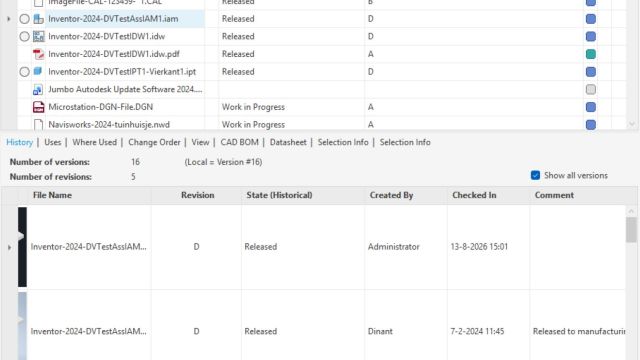Click the blue state icon for Inventor-2024-DVTestIDW1.idw
This screenshot has height=360, width=640.
click(x=591, y=36)
